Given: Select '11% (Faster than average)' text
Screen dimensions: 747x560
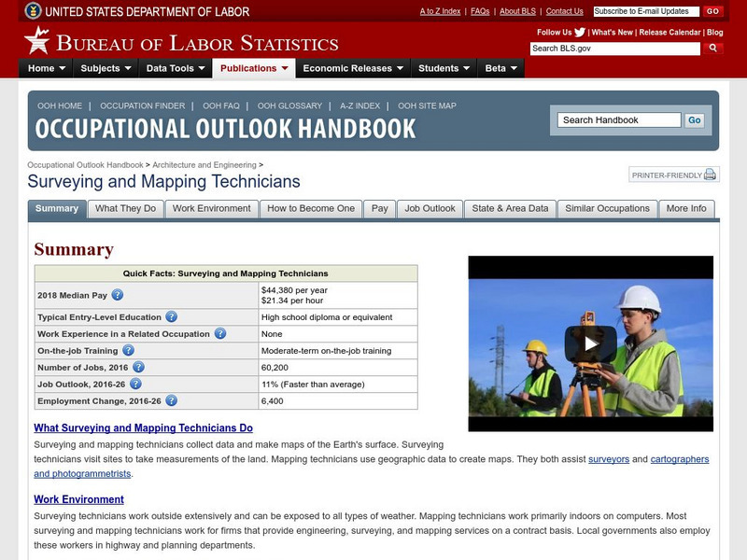Looking at the screenshot, I should click(313, 384).
